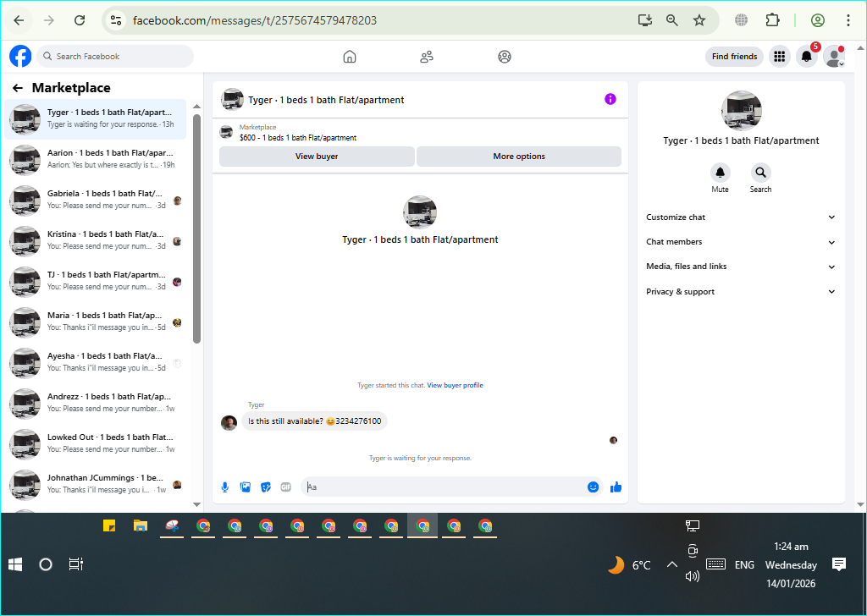This screenshot has width=867, height=616.
Task: Click the conversation list scroll-down arrow
Action: click(x=196, y=503)
